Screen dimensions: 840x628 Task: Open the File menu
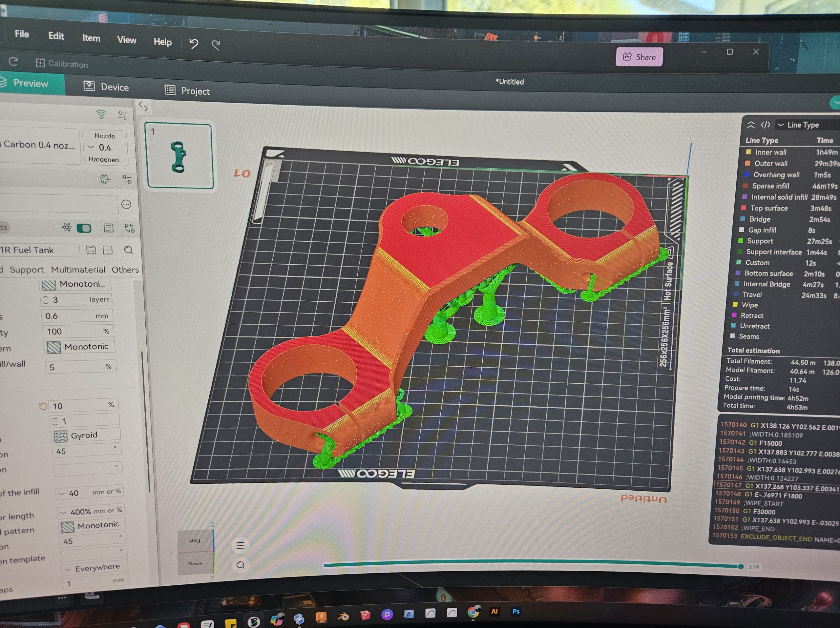tap(22, 34)
